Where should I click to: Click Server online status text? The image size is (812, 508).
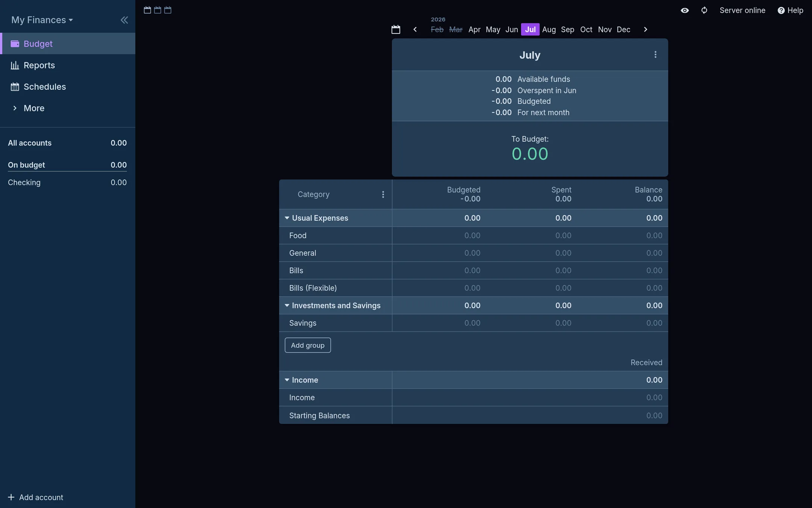click(742, 11)
